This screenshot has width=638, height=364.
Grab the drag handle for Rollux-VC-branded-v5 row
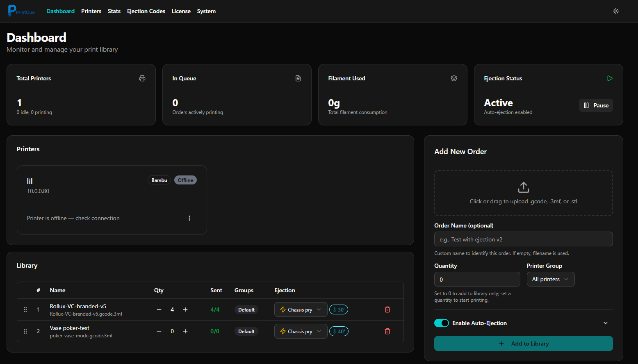click(25, 309)
